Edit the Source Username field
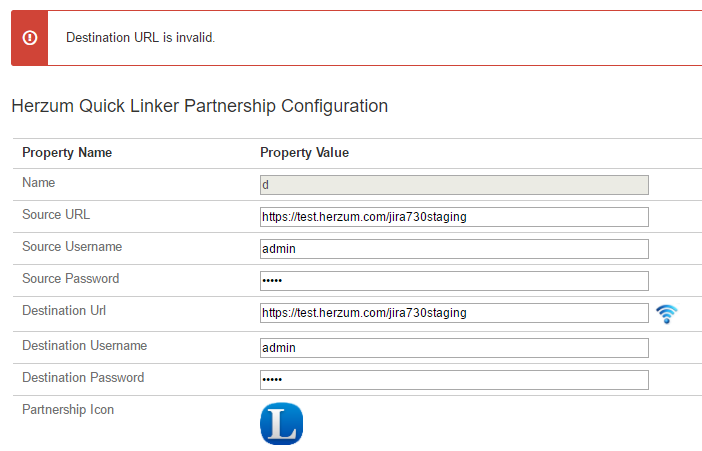Image resolution: width=702 pixels, height=451 pixels. click(454, 249)
